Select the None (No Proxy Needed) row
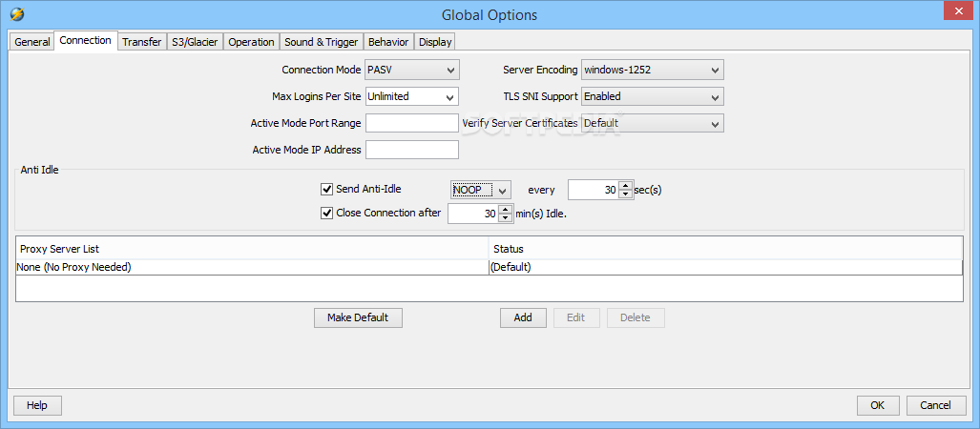980x429 pixels. (x=252, y=267)
